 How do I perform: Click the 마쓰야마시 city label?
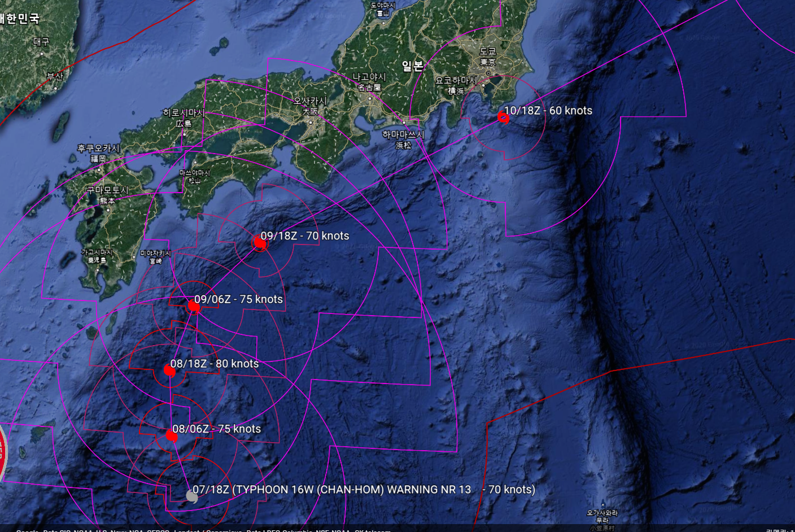click(194, 177)
